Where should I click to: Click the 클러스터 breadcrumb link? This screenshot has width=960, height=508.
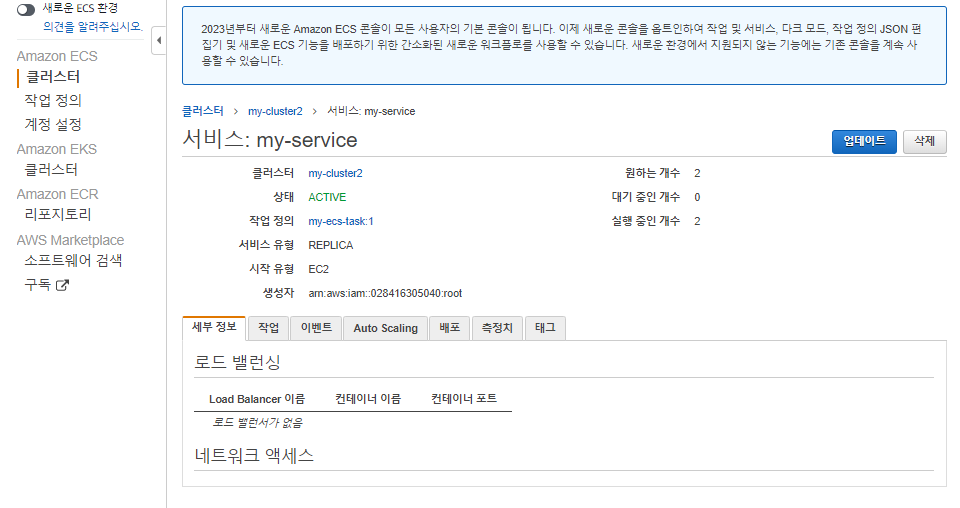[x=203, y=111]
